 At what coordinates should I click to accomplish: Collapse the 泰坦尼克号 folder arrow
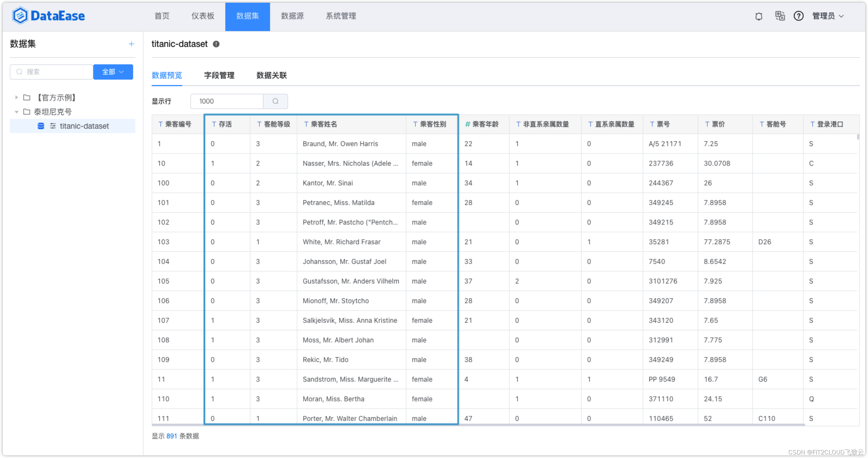(16, 112)
